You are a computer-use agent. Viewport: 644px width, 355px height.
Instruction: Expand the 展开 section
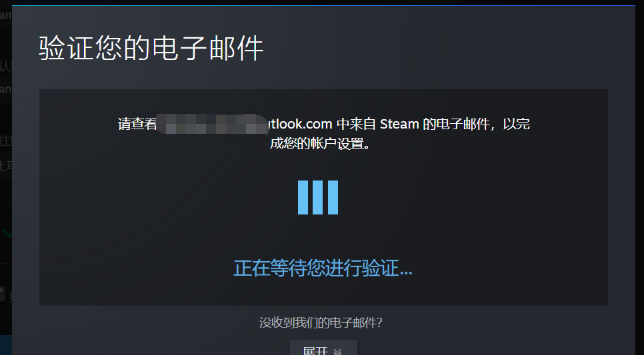click(323, 348)
